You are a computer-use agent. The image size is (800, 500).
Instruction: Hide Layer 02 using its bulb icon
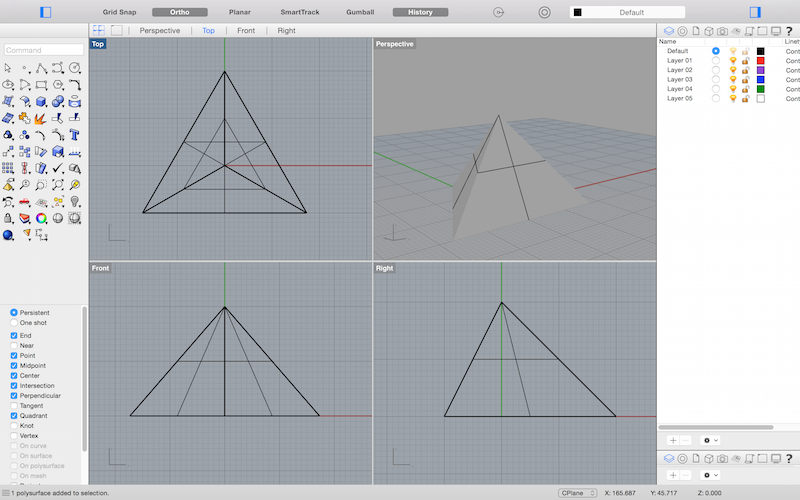[733, 70]
